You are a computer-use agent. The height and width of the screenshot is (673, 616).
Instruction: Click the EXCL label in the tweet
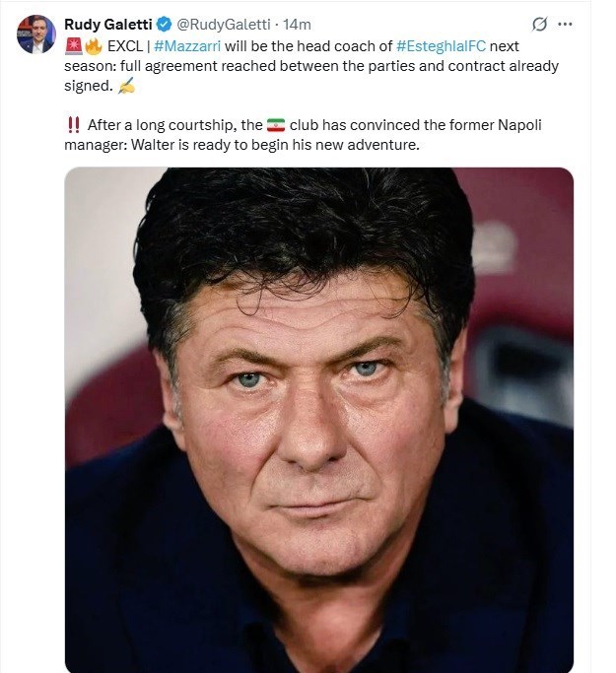tap(125, 45)
